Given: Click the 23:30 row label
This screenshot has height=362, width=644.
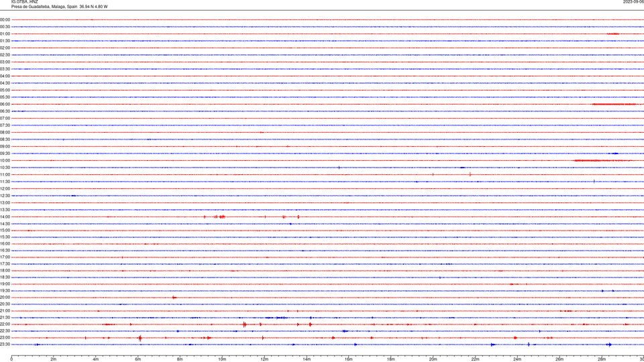Looking at the screenshot, I should (x=5, y=345).
